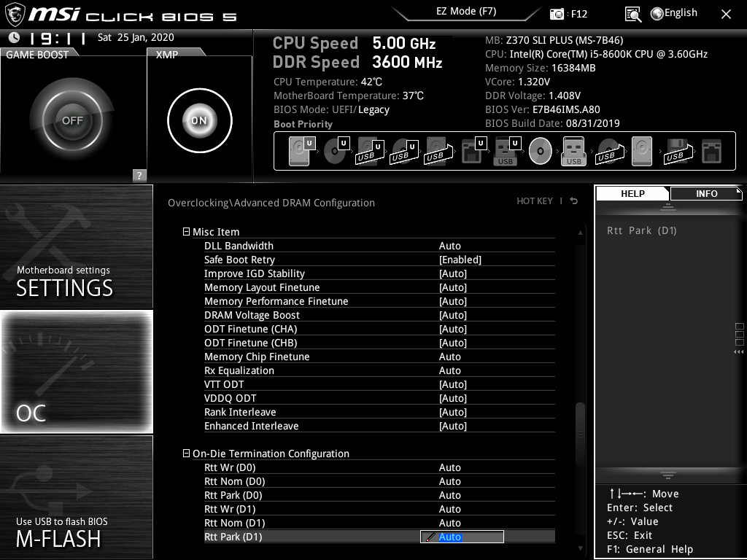Open the Memory Layout Finetune [Auto] value
747x560 pixels.
[453, 287]
